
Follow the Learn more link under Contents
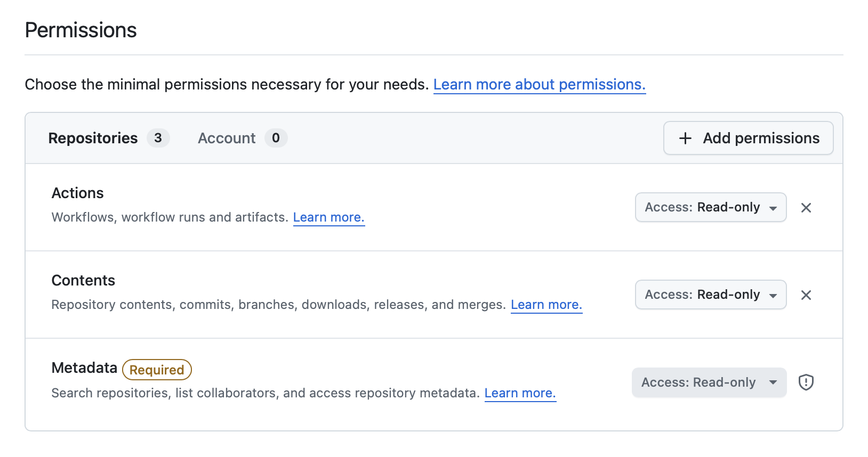tap(546, 305)
